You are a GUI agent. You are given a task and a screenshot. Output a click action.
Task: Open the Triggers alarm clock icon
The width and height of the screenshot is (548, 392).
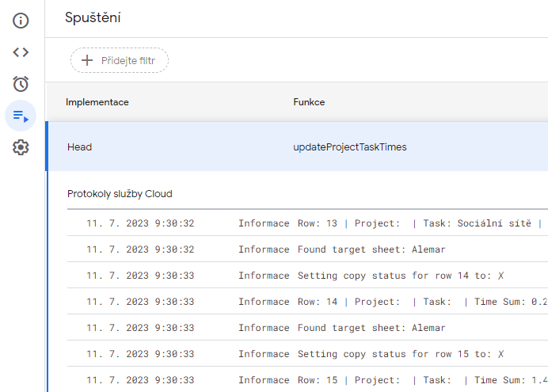(21, 84)
